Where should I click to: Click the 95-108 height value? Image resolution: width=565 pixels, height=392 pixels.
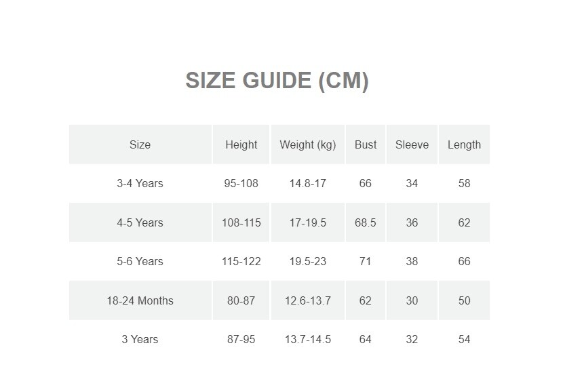[241, 183]
